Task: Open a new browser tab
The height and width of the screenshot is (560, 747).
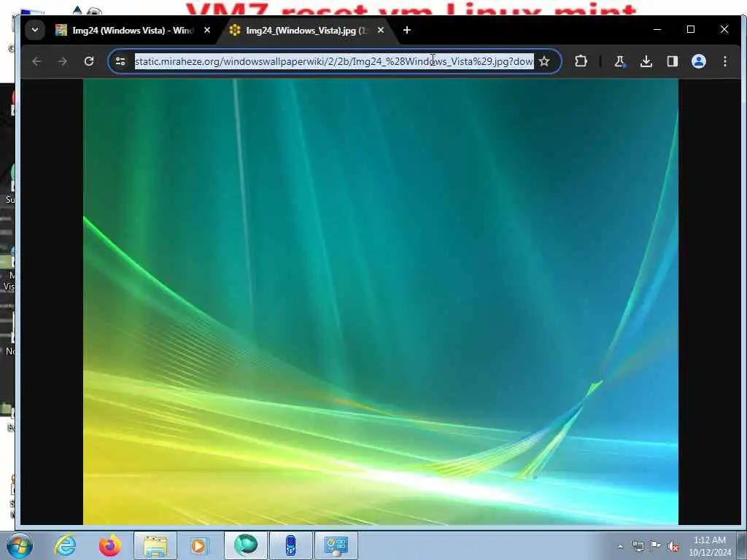Action: point(407,30)
